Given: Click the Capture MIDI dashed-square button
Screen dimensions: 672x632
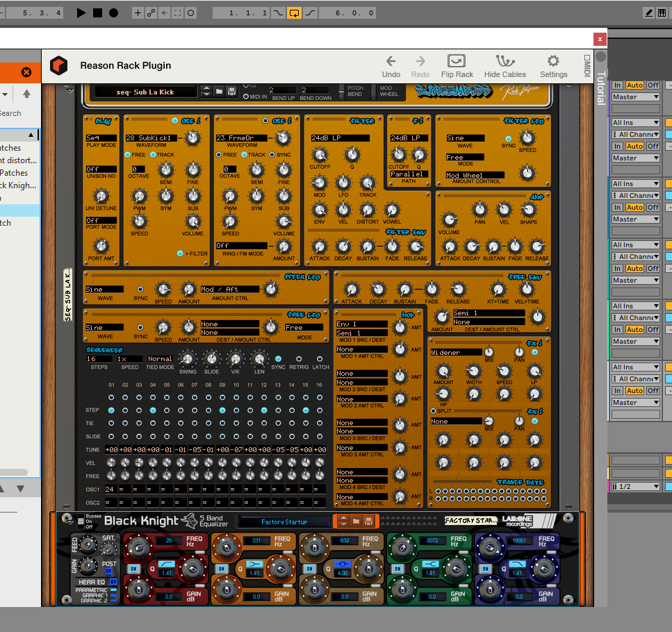Looking at the screenshot, I should coord(177,13).
